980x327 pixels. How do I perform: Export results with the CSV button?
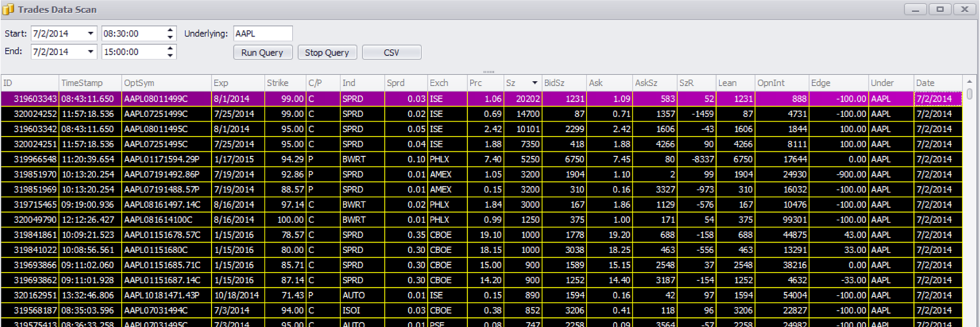coord(391,52)
